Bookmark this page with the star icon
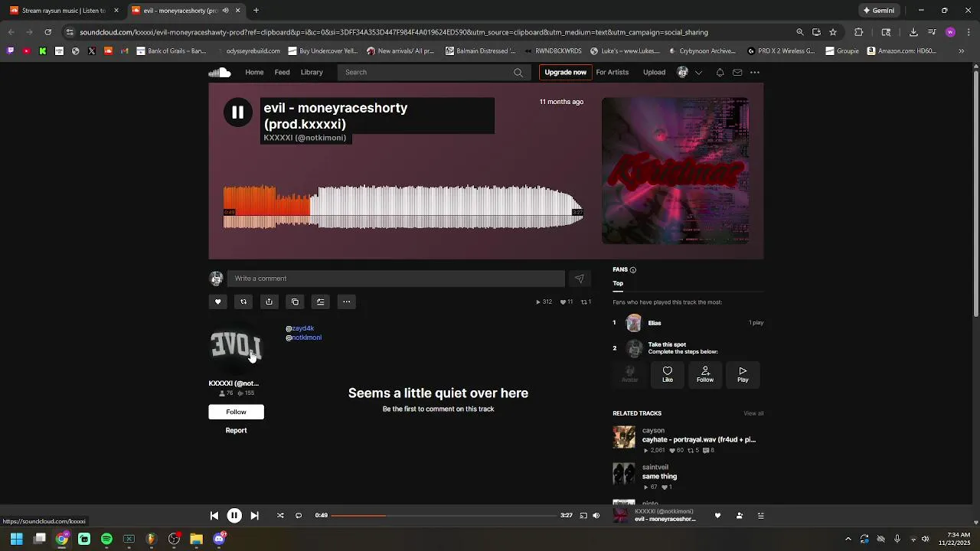This screenshot has width=980, height=551. 833,32
